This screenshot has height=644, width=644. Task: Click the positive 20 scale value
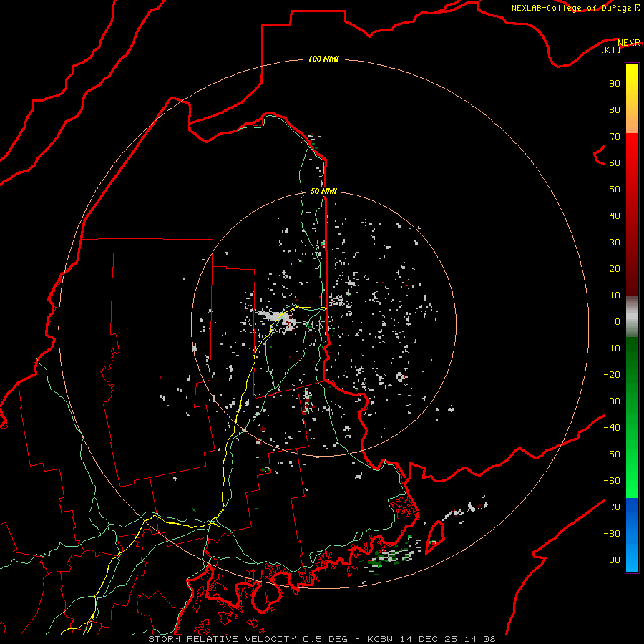pyautogui.click(x=615, y=268)
